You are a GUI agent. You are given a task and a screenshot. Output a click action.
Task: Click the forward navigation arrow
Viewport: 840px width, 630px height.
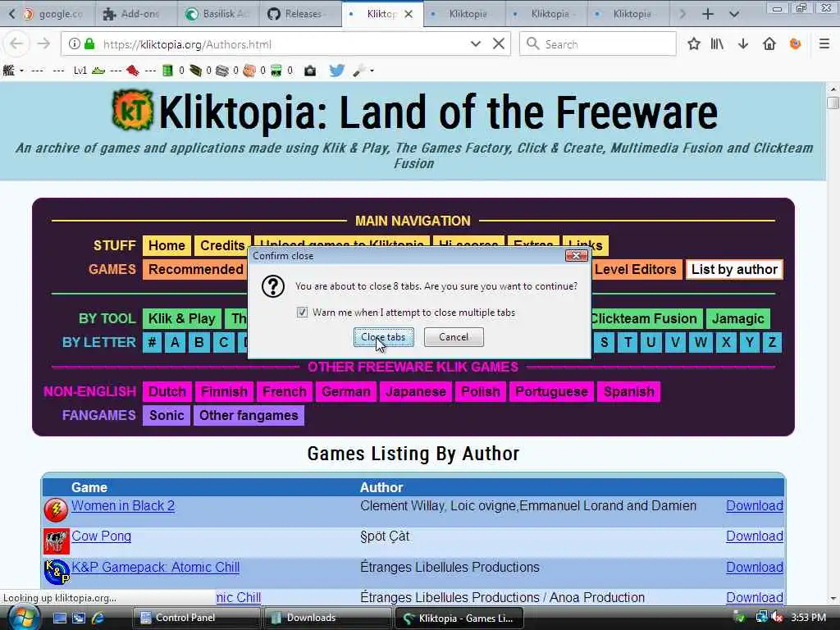coord(43,44)
